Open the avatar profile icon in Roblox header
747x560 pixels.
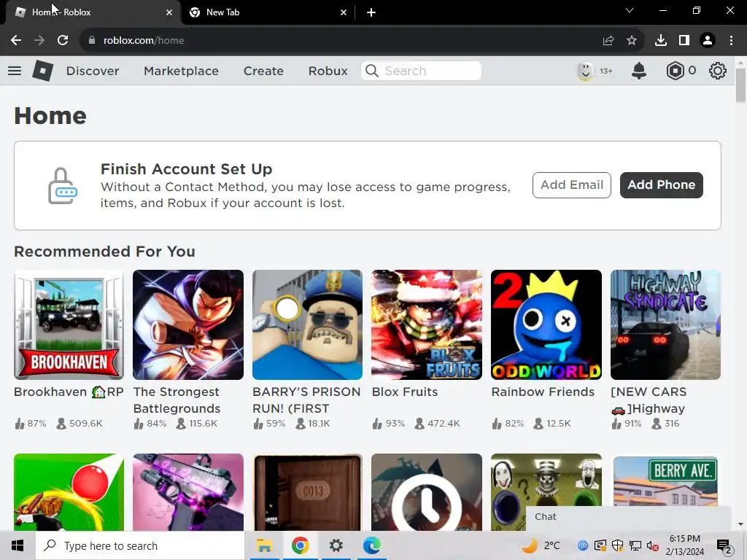585,71
